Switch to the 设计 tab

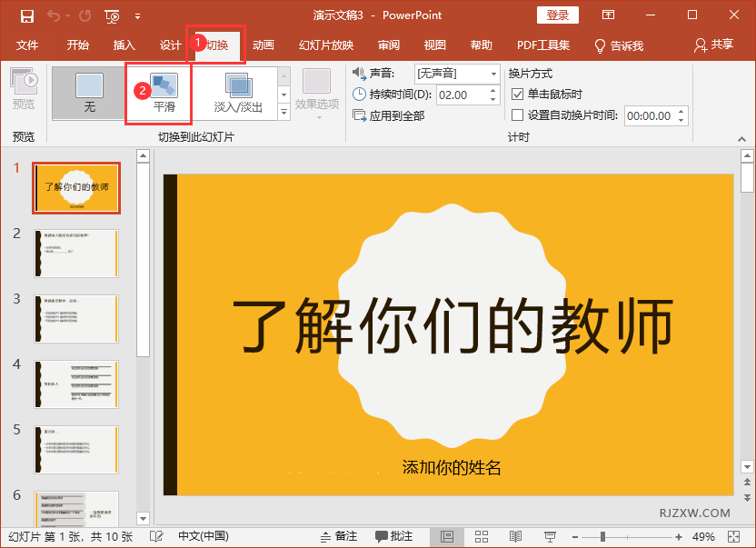(170, 45)
